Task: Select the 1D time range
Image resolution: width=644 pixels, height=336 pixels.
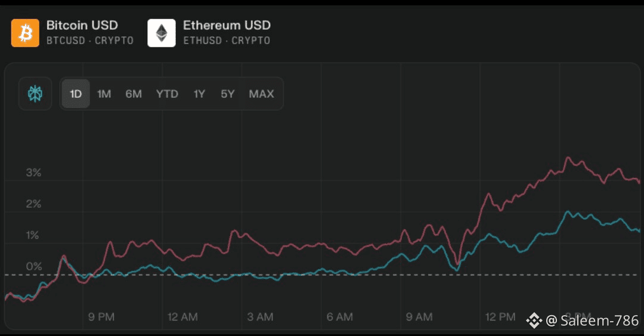Action: click(76, 94)
